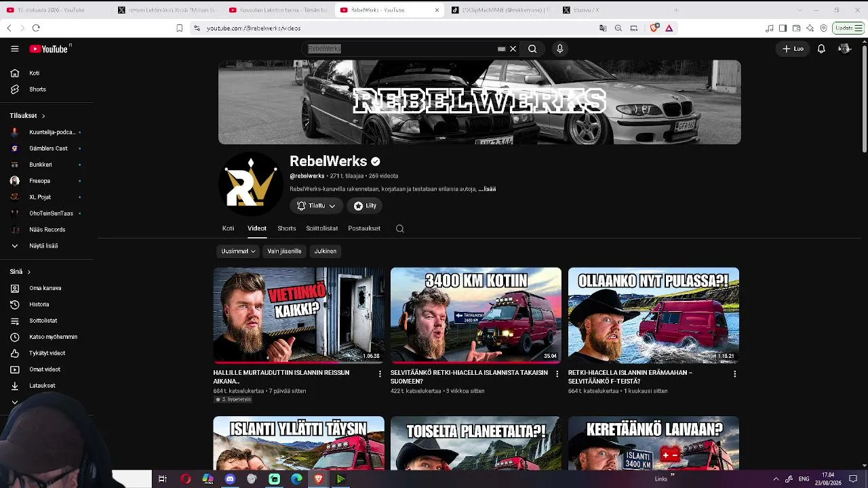This screenshot has width=868, height=488.
Task: Open the Tilattu subscription dropdown
Action: 316,205
